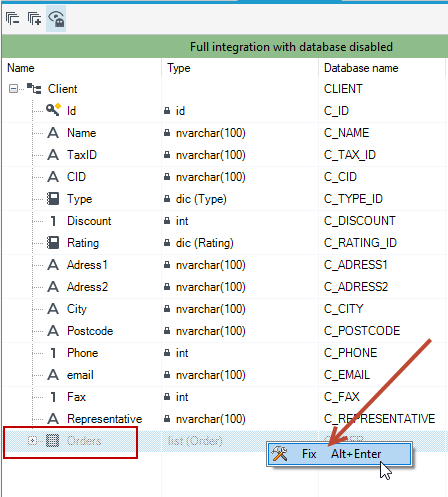Click the number icon beside Phone
This screenshot has width=448, height=497.
pyautogui.click(x=53, y=353)
